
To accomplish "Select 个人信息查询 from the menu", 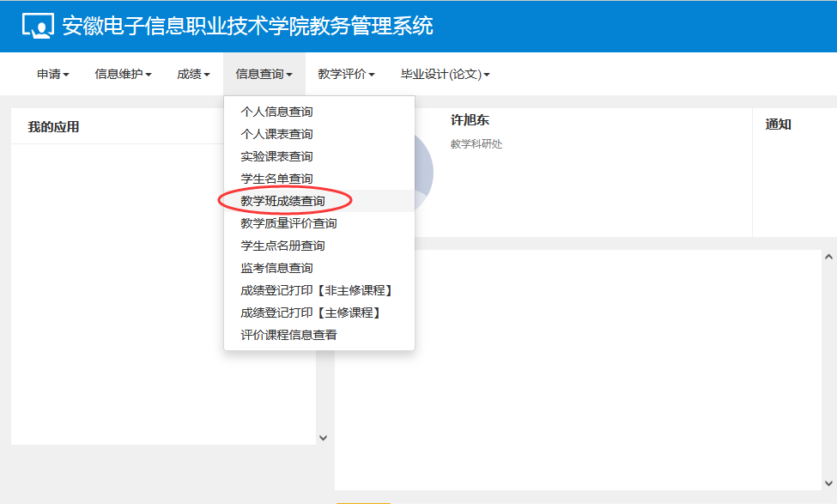I will [276, 112].
